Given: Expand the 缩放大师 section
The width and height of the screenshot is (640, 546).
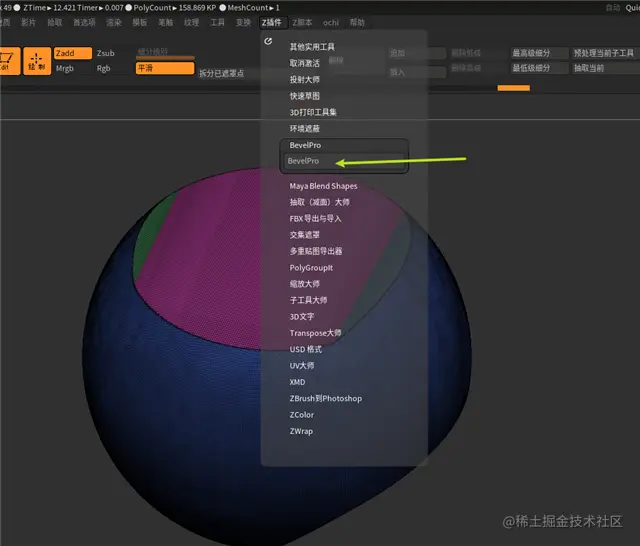Looking at the screenshot, I should click(304, 284).
